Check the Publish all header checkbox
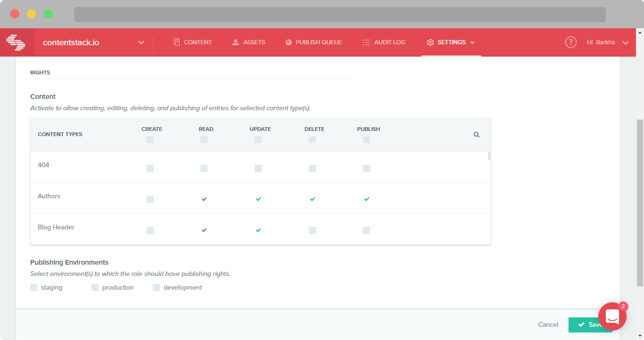The image size is (644, 340). (366, 140)
